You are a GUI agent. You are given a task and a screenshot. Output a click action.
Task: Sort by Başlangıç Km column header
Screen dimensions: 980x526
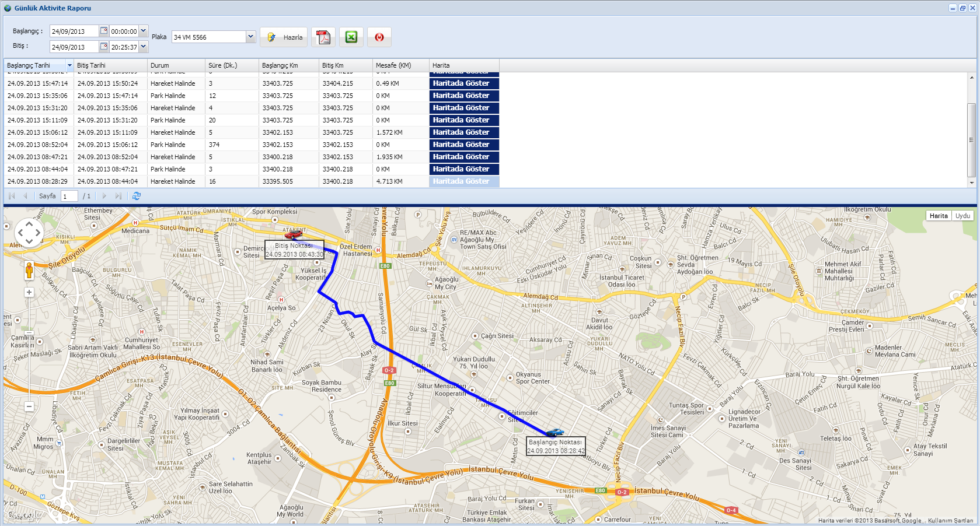pos(289,65)
